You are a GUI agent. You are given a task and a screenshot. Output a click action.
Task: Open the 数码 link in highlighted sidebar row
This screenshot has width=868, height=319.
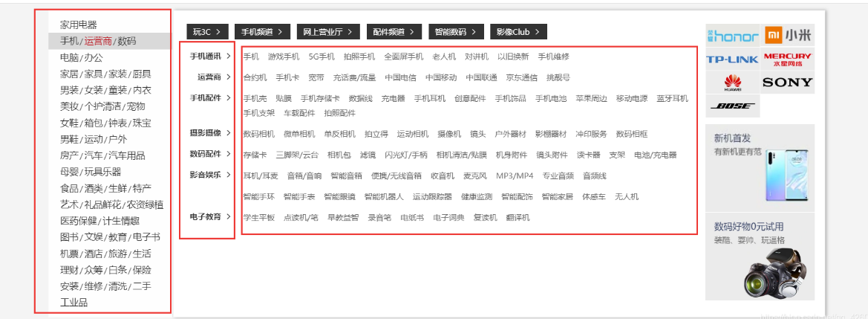click(127, 42)
